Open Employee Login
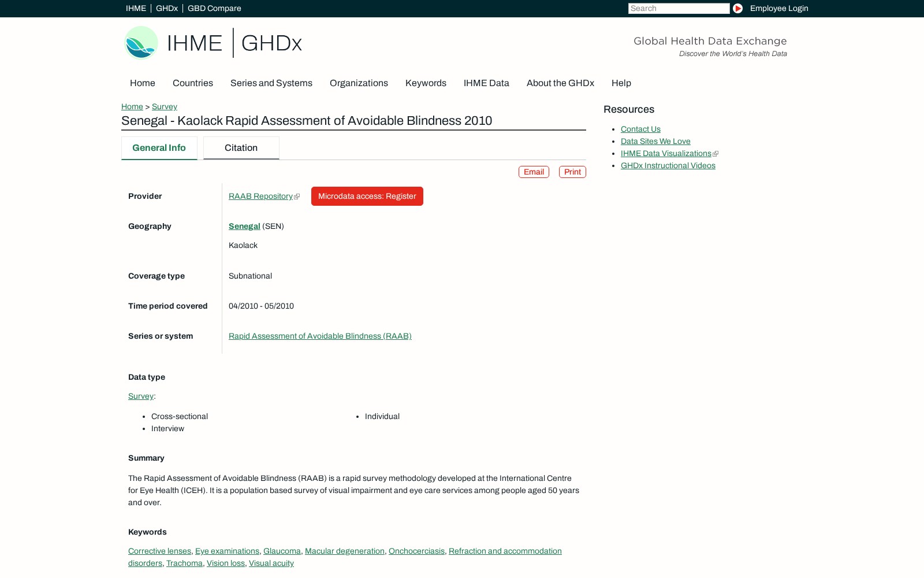 pyautogui.click(x=779, y=9)
